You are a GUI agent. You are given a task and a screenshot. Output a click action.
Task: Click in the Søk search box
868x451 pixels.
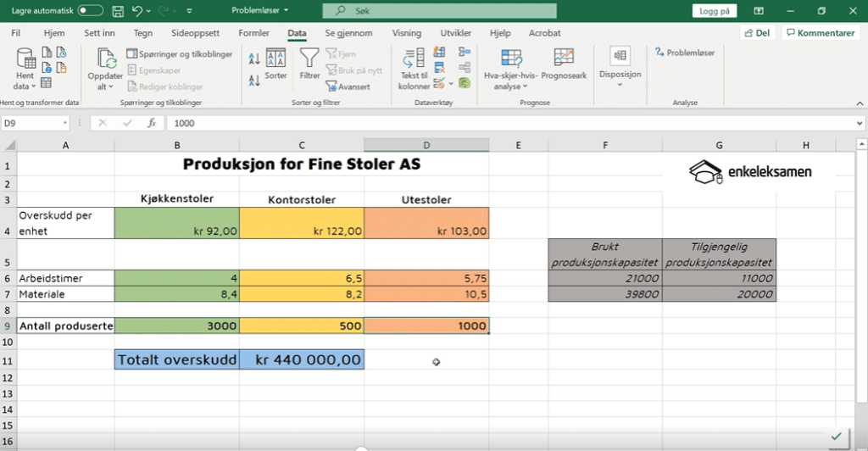pos(440,10)
